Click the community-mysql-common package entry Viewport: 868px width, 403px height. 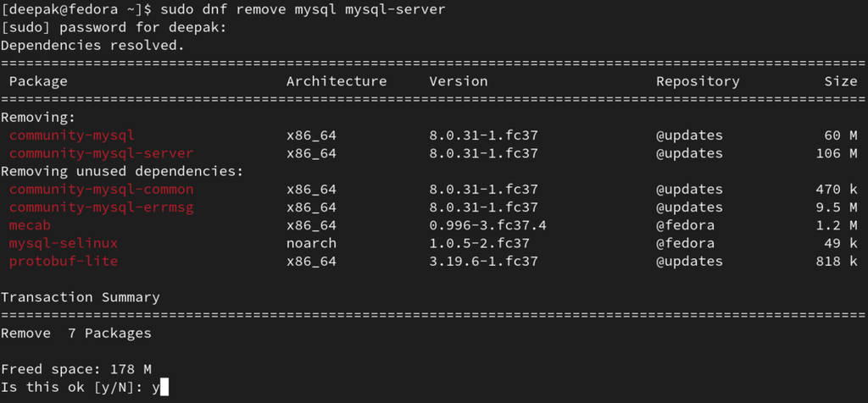pyautogui.click(x=101, y=190)
